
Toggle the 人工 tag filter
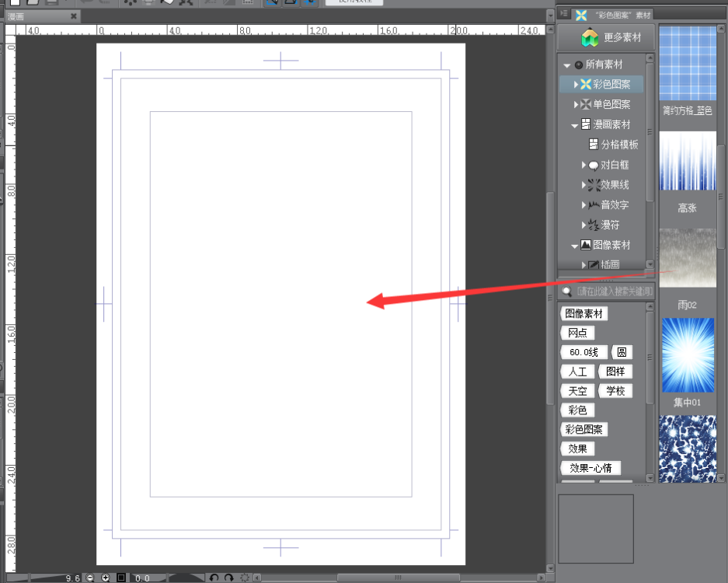(x=577, y=372)
